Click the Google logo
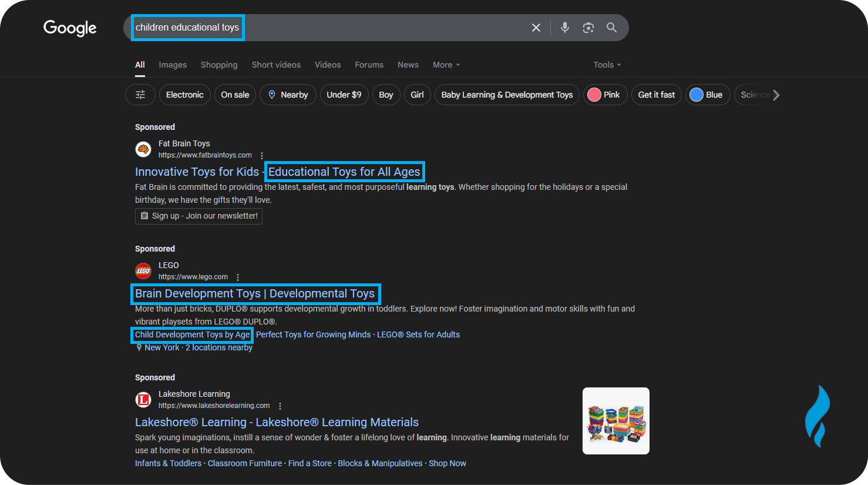Screen dimensions: 868x485 click(x=70, y=28)
